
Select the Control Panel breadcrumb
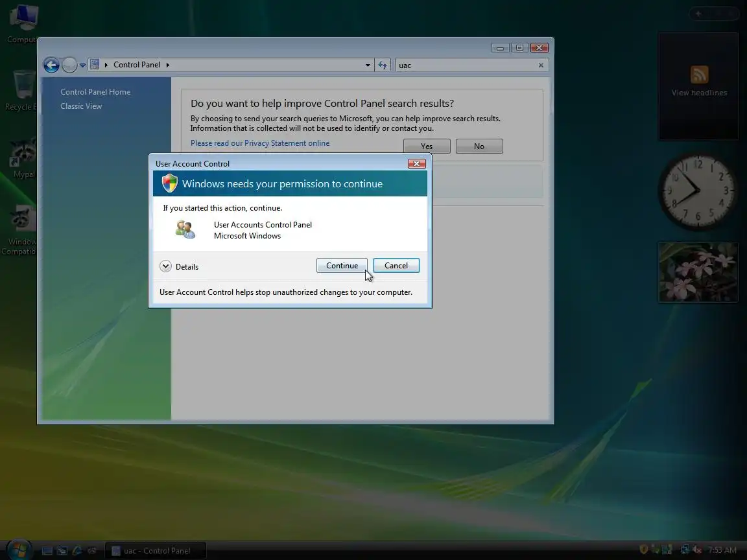[x=137, y=65]
